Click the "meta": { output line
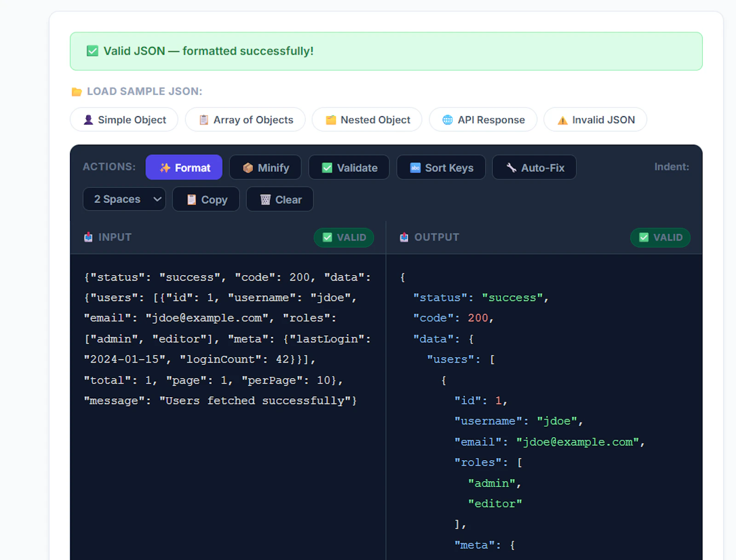 coord(485,545)
